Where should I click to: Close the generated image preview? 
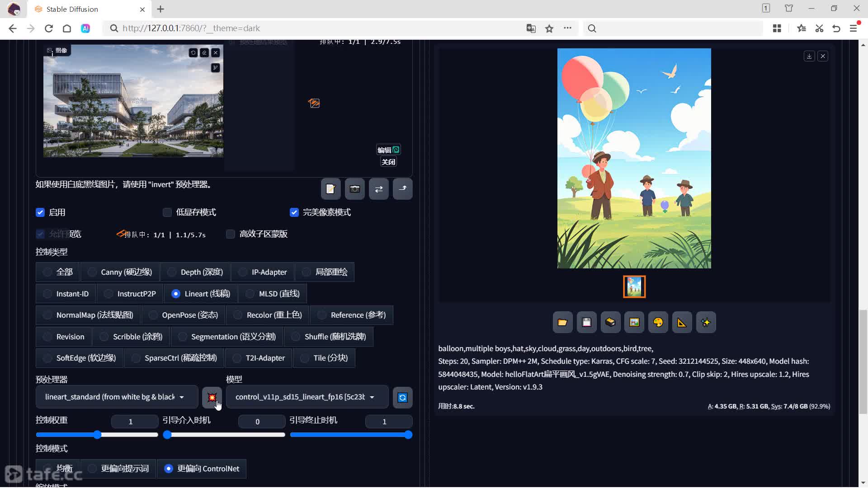coord(823,56)
